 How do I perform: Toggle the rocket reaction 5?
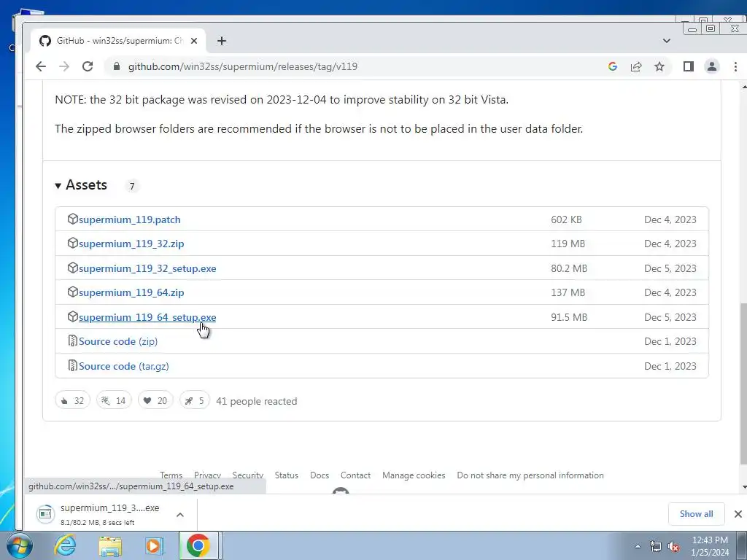point(194,401)
